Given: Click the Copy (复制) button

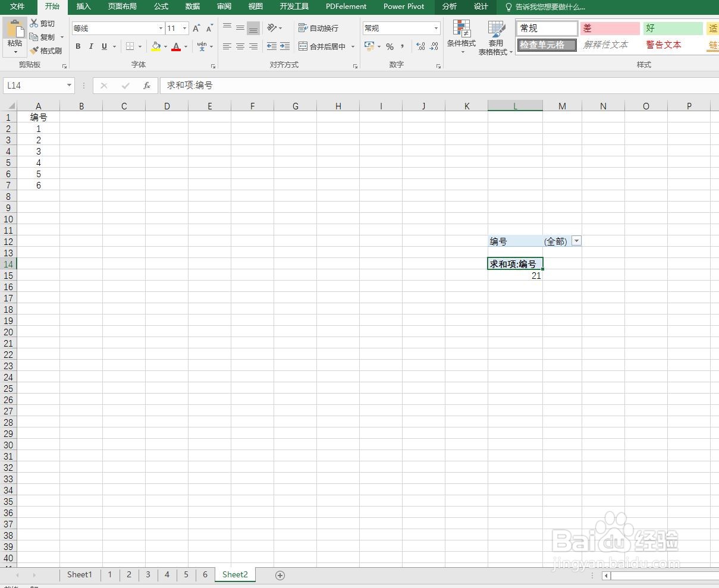Looking at the screenshot, I should point(42,37).
